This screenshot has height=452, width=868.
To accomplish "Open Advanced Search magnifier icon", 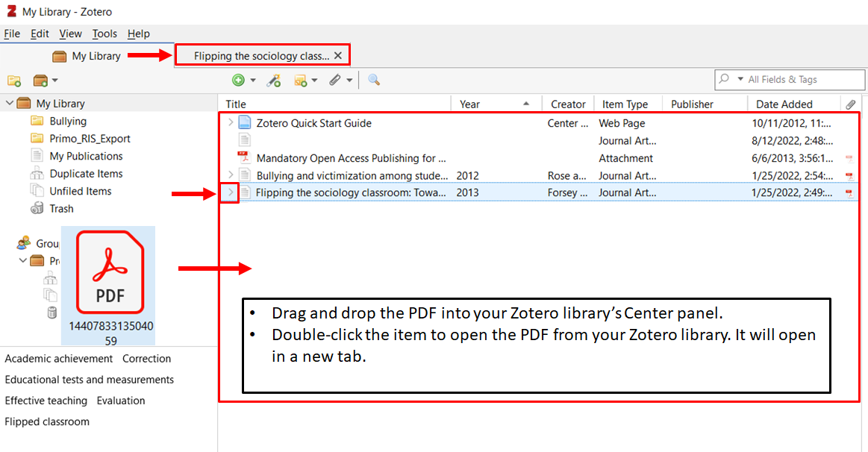I will [x=374, y=80].
